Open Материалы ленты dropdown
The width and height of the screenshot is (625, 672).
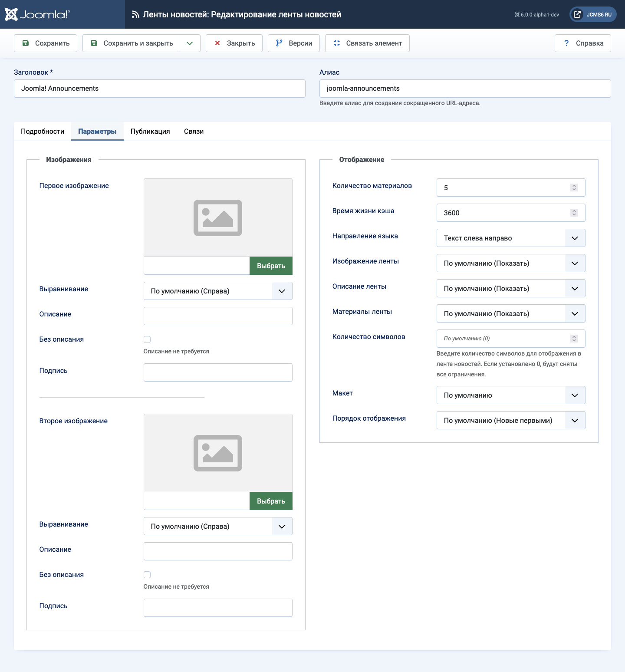pyautogui.click(x=511, y=313)
